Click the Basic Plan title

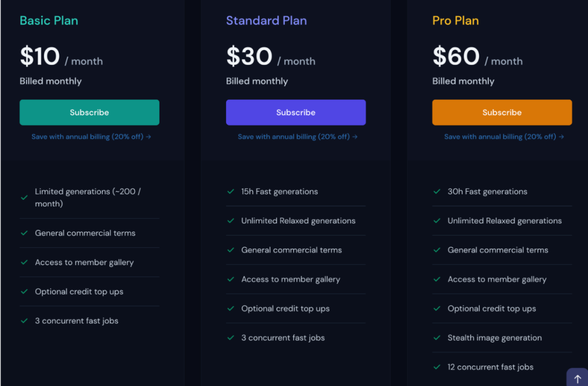tap(49, 21)
